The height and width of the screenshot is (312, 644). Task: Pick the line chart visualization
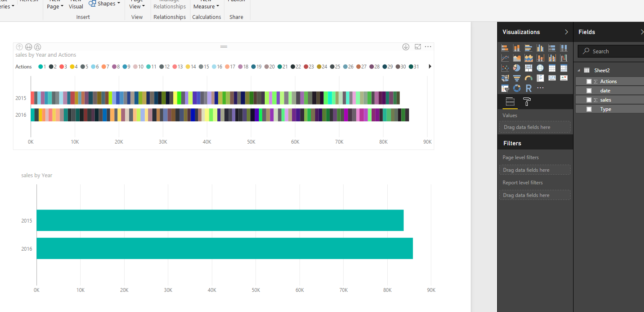click(505, 58)
